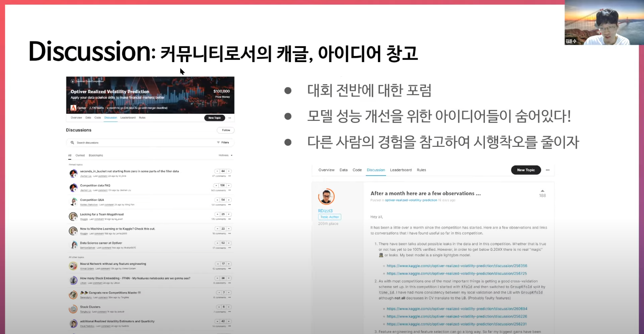The height and width of the screenshot is (334, 644).
Task: Open the seconds_in_bucket topic's three-dot menu
Action: point(229,176)
